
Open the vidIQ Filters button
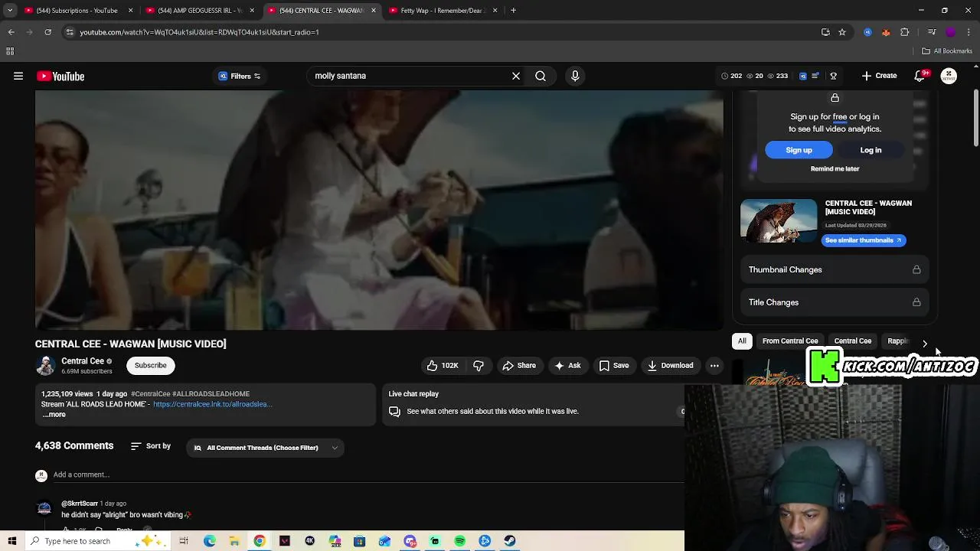pyautogui.click(x=239, y=76)
